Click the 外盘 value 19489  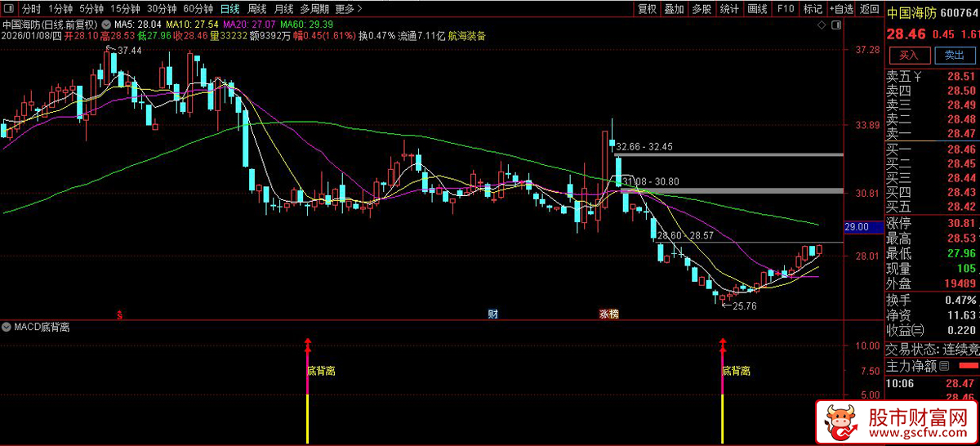pyautogui.click(x=959, y=283)
